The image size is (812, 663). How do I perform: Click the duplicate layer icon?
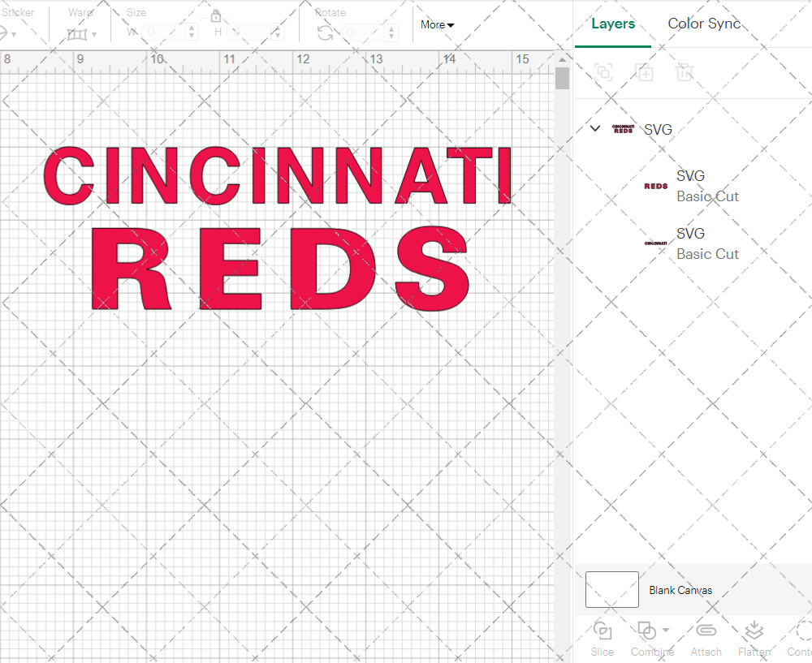[x=645, y=72]
